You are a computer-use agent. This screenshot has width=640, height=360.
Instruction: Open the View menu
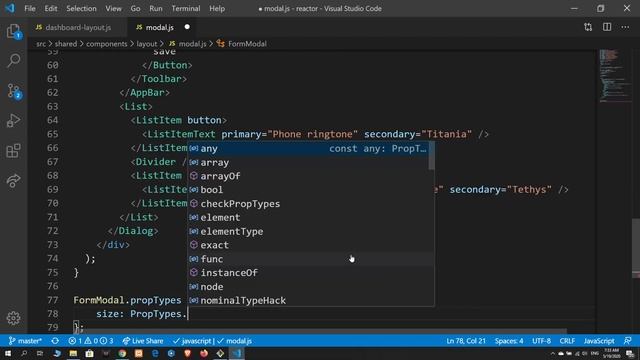tap(113, 8)
